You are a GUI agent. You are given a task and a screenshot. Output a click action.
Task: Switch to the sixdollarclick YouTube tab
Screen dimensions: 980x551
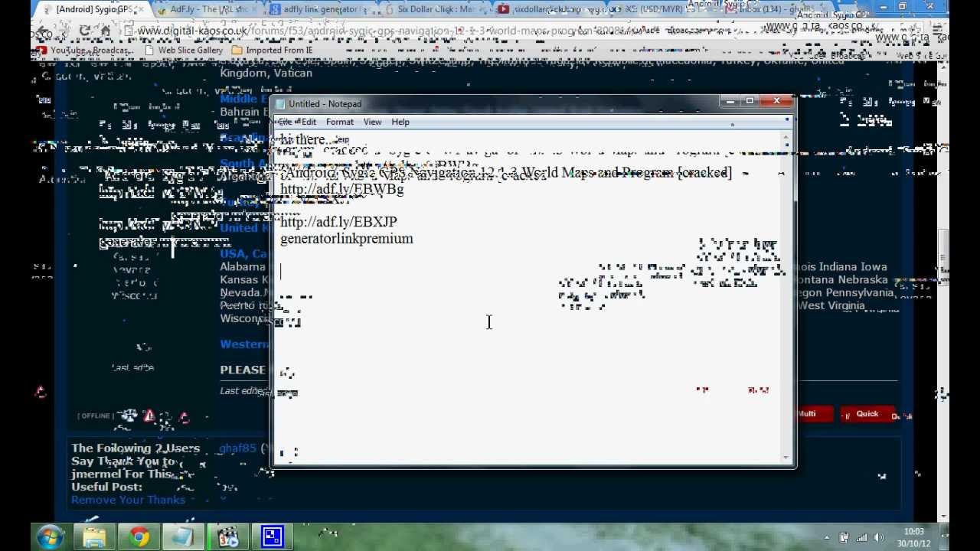coord(550,10)
